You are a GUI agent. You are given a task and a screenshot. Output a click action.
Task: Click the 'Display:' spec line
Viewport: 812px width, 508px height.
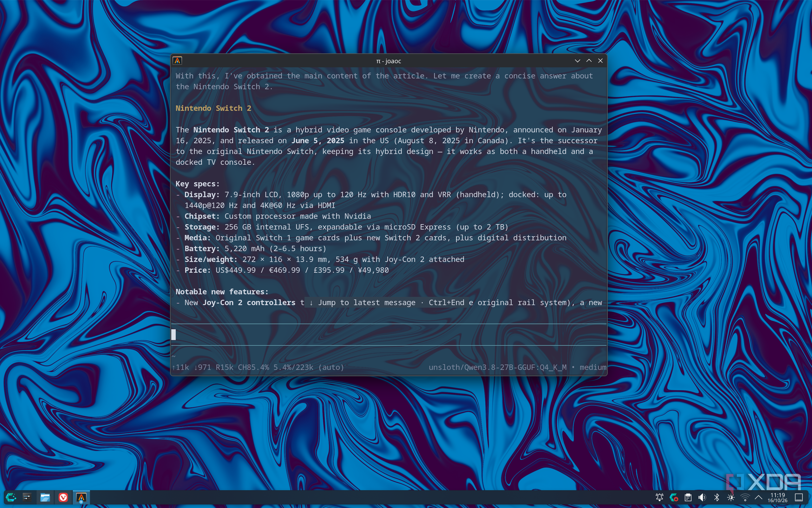[x=371, y=200]
